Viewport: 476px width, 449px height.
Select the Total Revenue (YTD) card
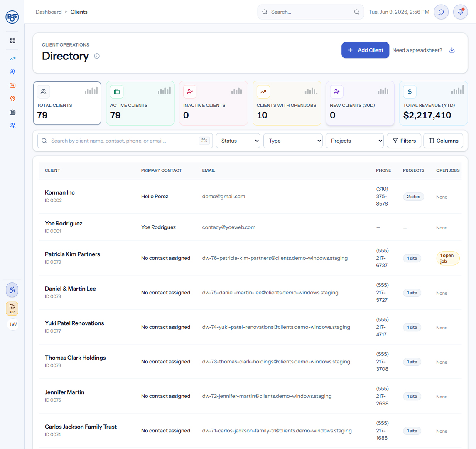(433, 103)
